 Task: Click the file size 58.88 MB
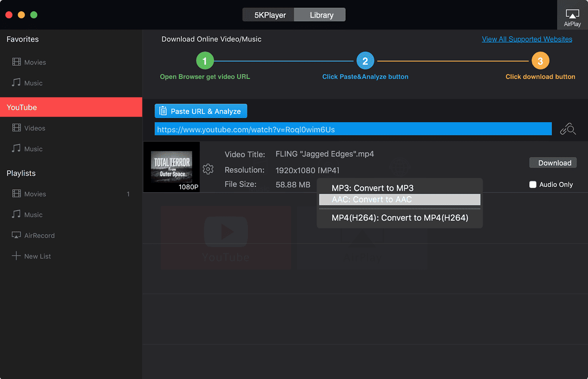click(x=293, y=184)
